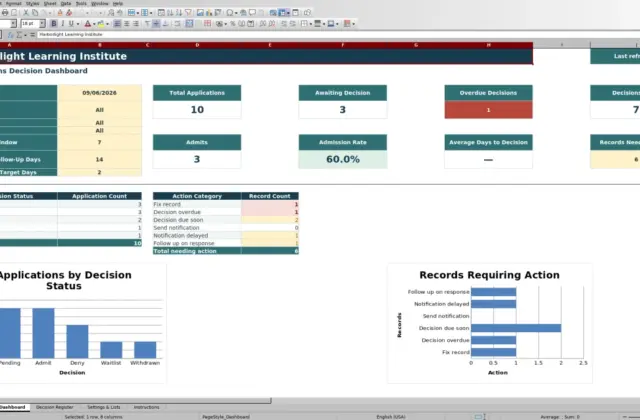Screen dimensions: 640x420
Task: Open the Conditional Formatting dropdown arrow
Action: [x=353, y=24]
